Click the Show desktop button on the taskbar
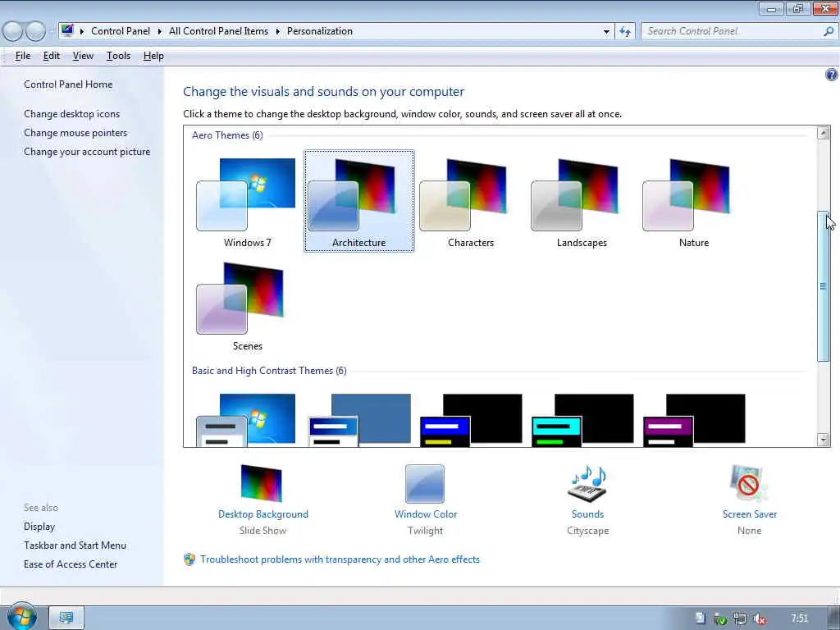The image size is (840, 630). pos(834,618)
